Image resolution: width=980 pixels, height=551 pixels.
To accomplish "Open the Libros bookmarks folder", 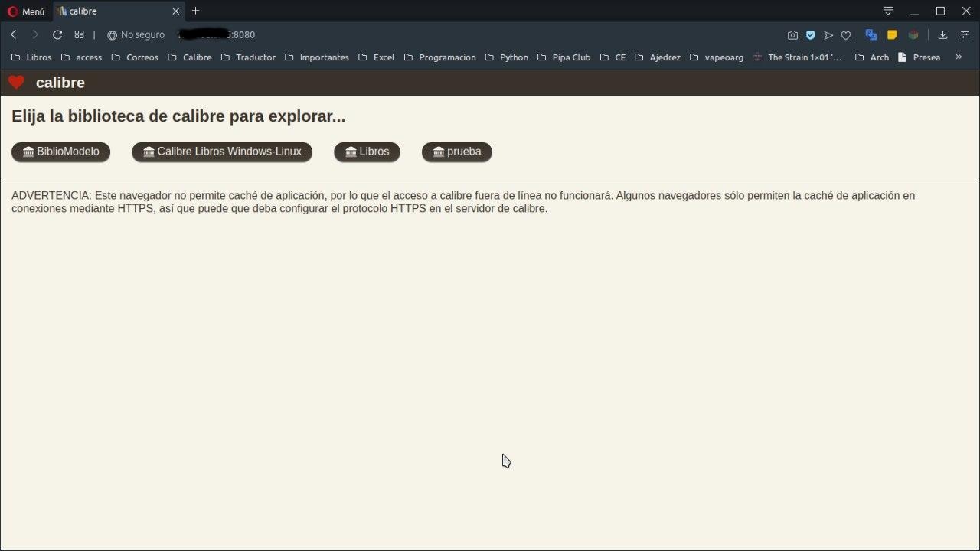I will 31,57.
